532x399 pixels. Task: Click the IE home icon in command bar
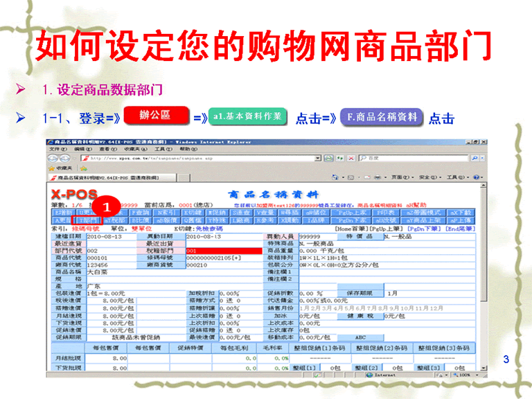[335, 177]
